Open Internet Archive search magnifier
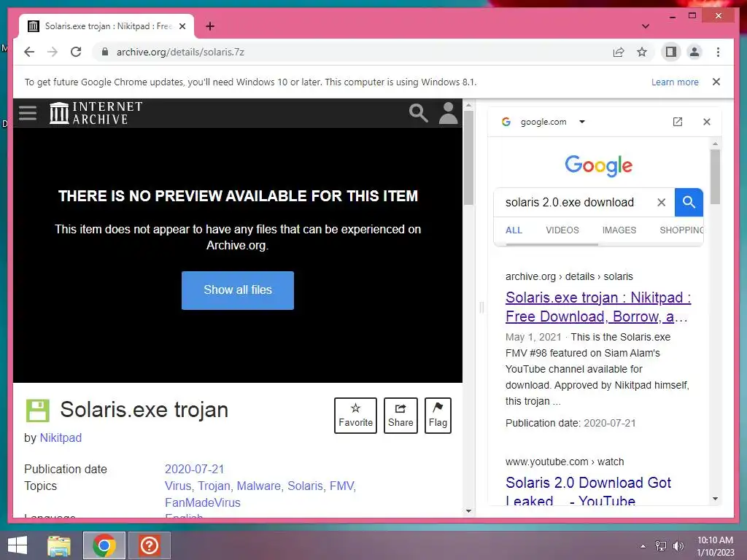The width and height of the screenshot is (747, 560). click(418, 113)
